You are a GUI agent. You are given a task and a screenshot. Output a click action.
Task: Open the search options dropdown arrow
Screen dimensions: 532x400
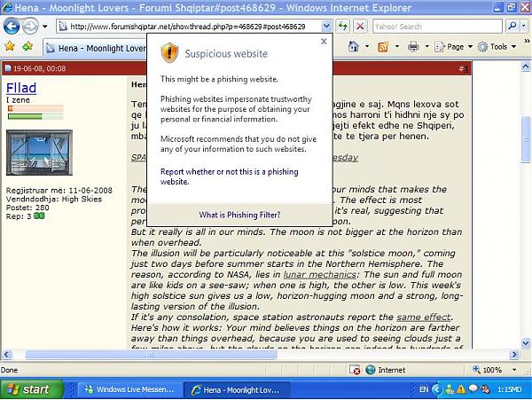coord(523,26)
